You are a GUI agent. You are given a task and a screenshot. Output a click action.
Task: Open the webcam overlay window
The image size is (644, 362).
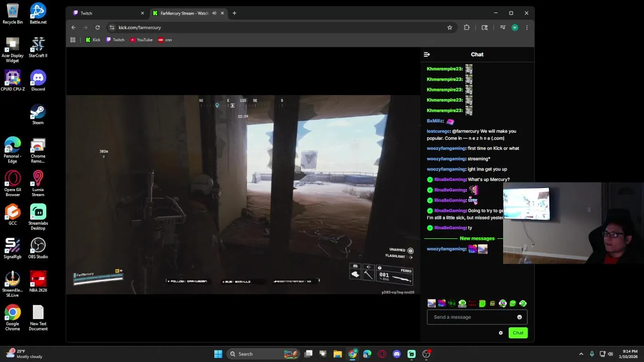(x=574, y=223)
